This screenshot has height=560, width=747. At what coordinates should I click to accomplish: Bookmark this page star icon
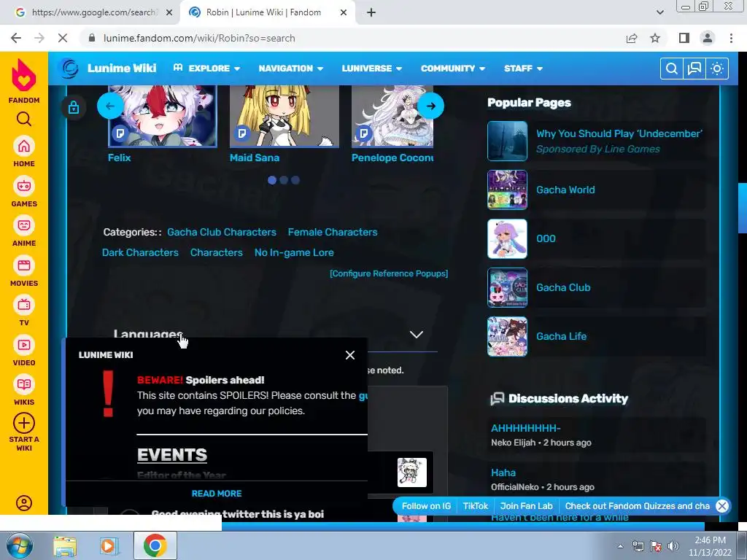point(655,38)
